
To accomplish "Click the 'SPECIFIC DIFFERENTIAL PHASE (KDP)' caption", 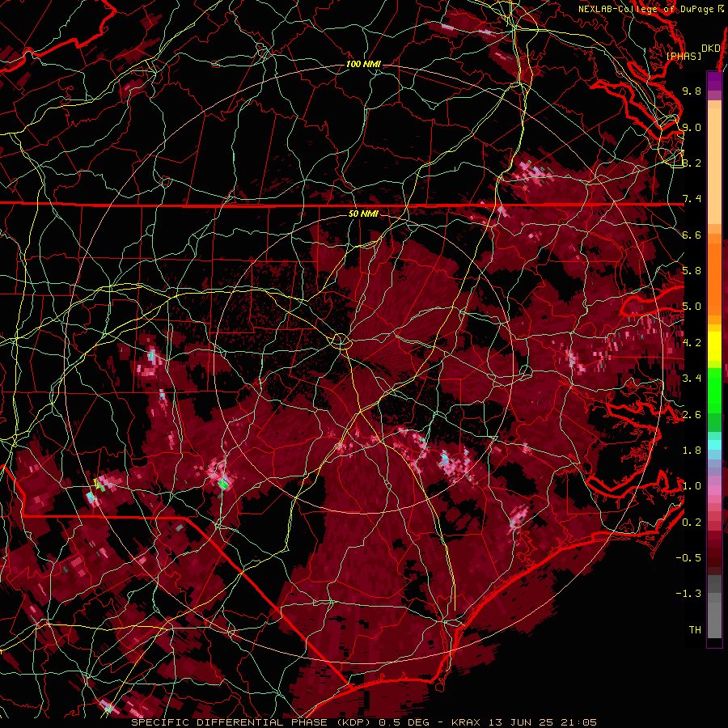I will tap(252, 722).
